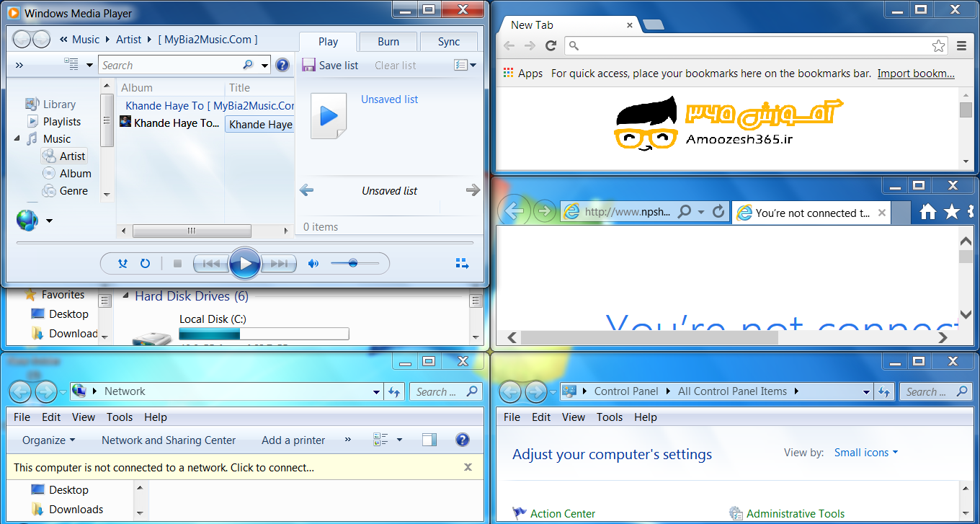Viewport: 980px width, 524px height.
Task: Turn on shuffle in Media Player
Action: [122, 264]
